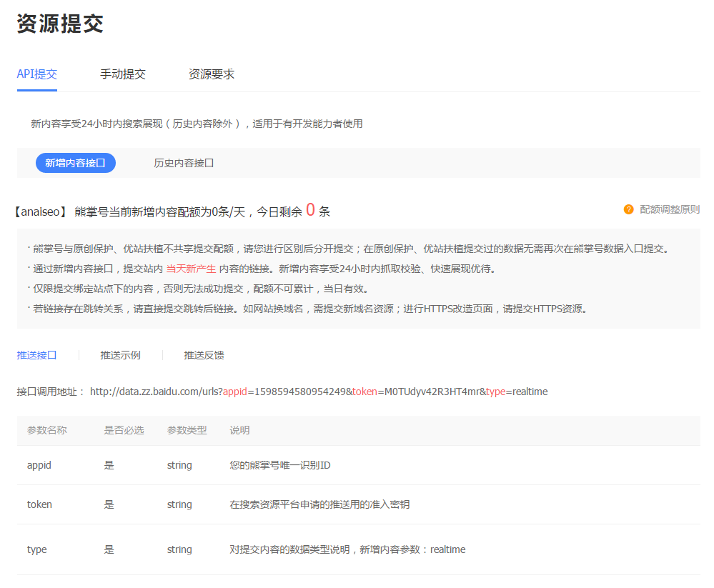Click the token parameter name cell
The height and width of the screenshot is (588, 714).
point(39,504)
